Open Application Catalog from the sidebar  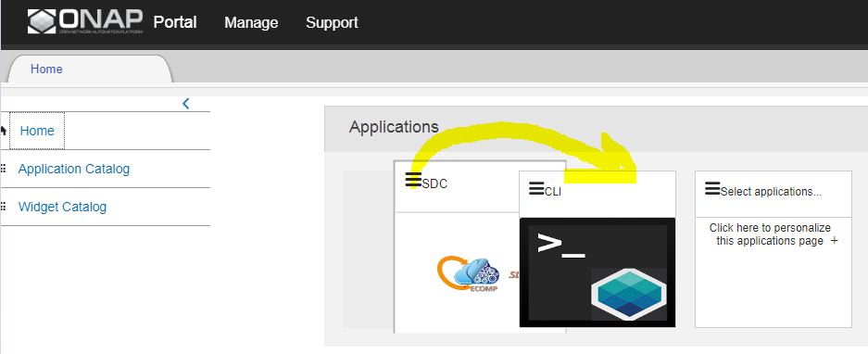point(74,169)
